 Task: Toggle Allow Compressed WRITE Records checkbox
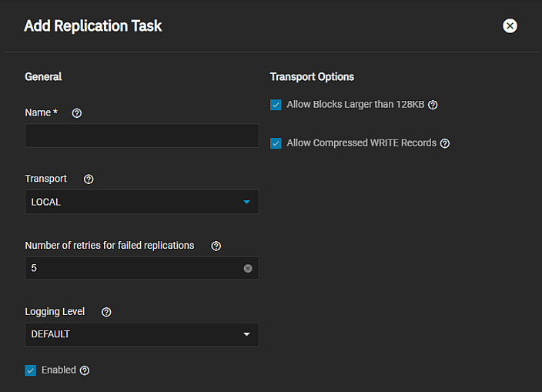(276, 143)
